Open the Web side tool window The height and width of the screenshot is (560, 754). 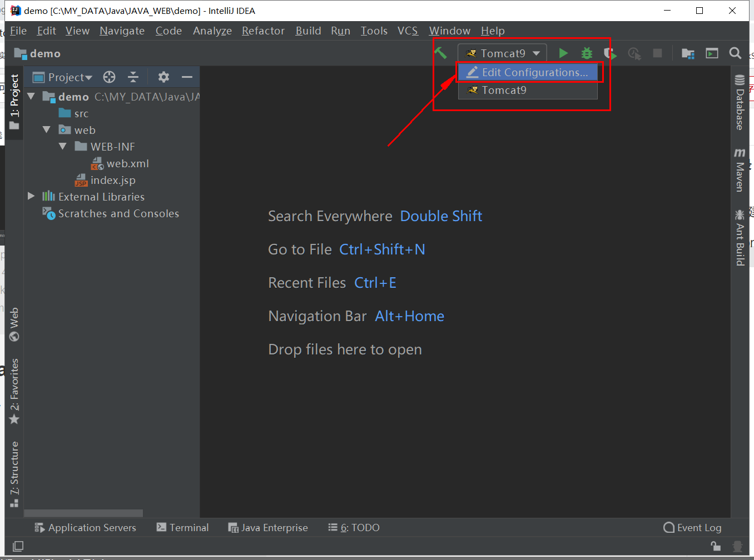(x=14, y=324)
